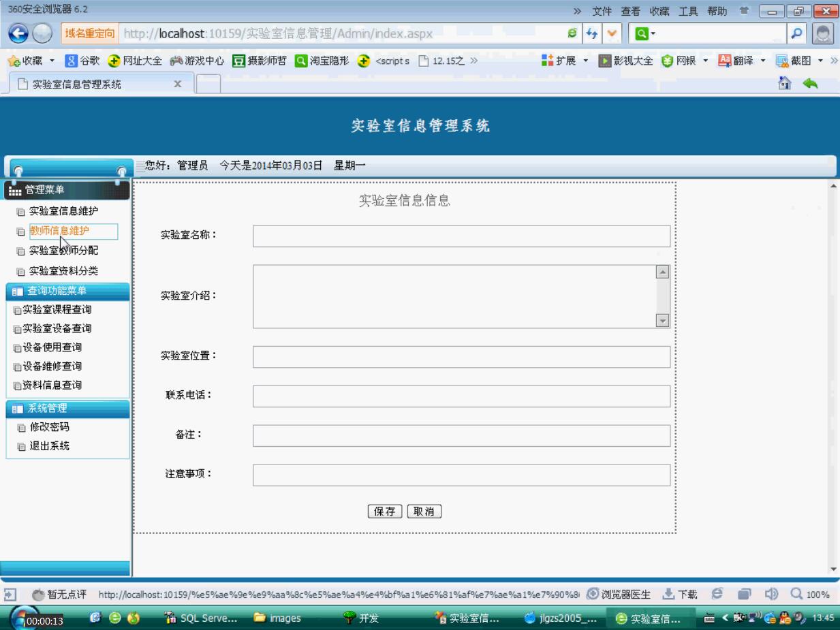Open the 工具 menu
840x630 pixels.
[688, 11]
